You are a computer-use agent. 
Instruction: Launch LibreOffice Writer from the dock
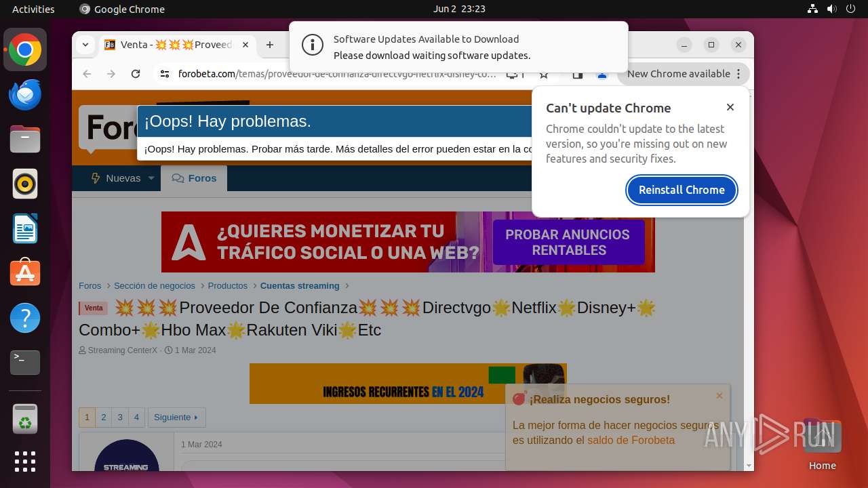25,228
